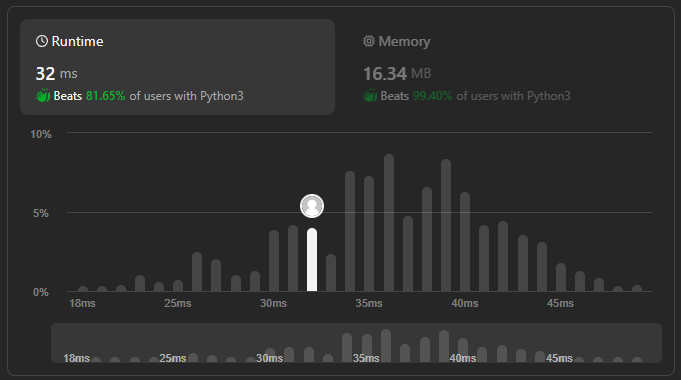The image size is (681, 380).
Task: Click the 16.34 MB memory value
Action: pos(397,73)
